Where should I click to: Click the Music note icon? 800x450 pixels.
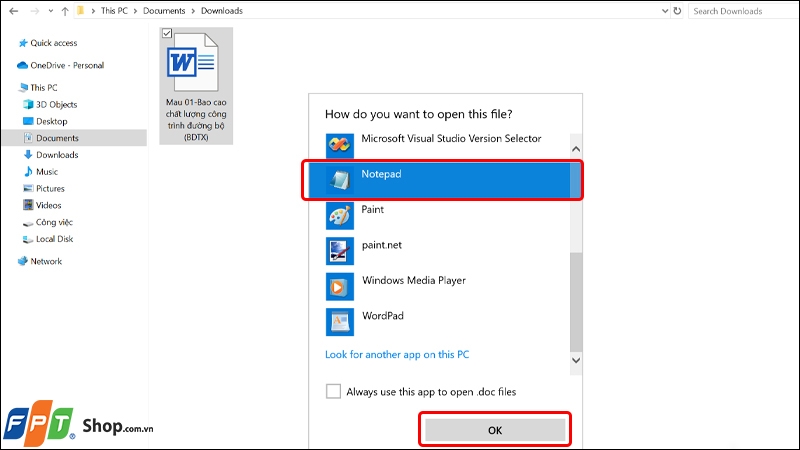(x=28, y=171)
